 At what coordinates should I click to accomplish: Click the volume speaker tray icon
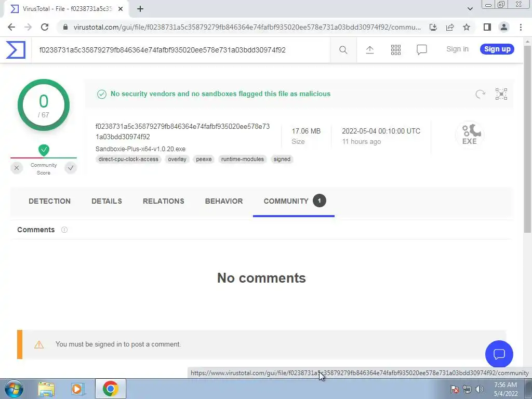click(479, 389)
